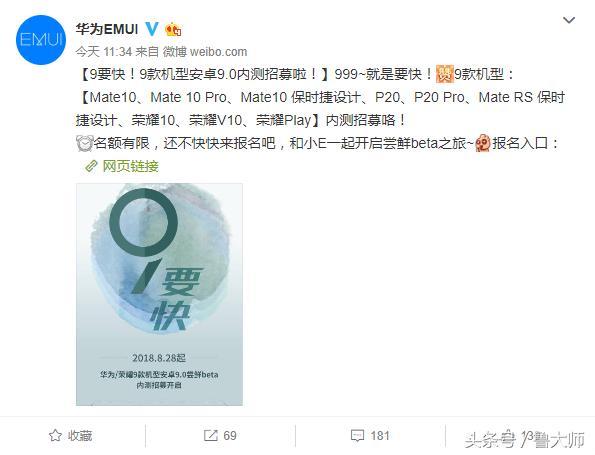Click the paperclip link icon
Screen dimensions: 595x455
coord(91,166)
